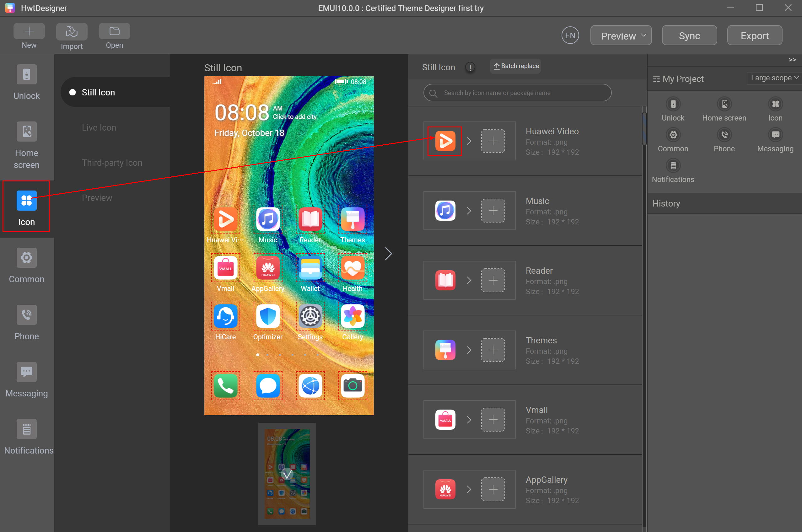Viewport: 802px width, 532px height.
Task: Select the Still Icon radio button
Action: [x=72, y=92]
